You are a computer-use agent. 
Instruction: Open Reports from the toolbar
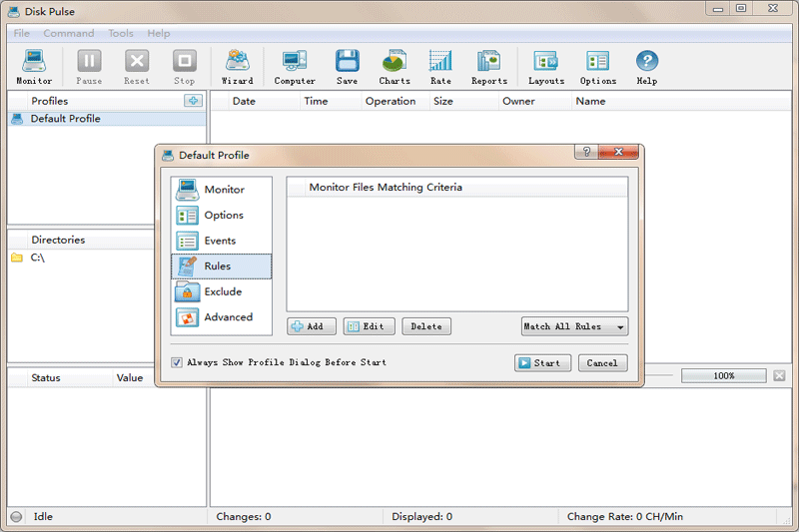489,67
